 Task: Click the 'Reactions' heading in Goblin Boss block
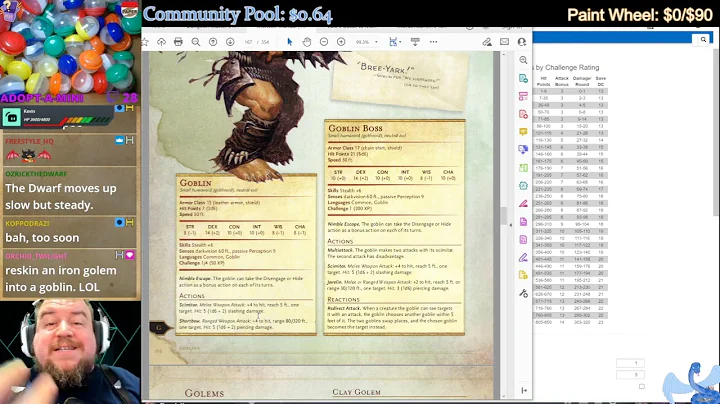tap(343, 299)
